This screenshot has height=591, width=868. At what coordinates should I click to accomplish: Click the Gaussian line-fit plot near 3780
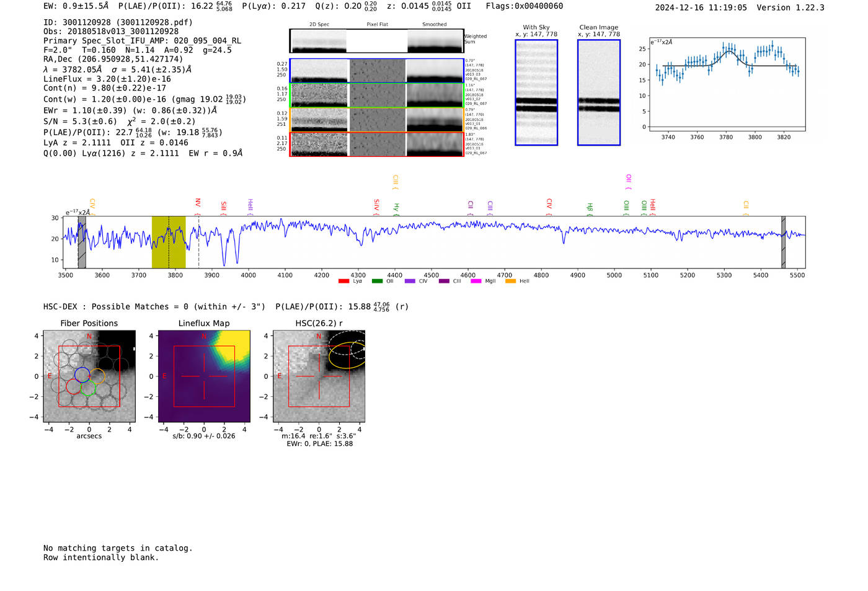(x=727, y=84)
